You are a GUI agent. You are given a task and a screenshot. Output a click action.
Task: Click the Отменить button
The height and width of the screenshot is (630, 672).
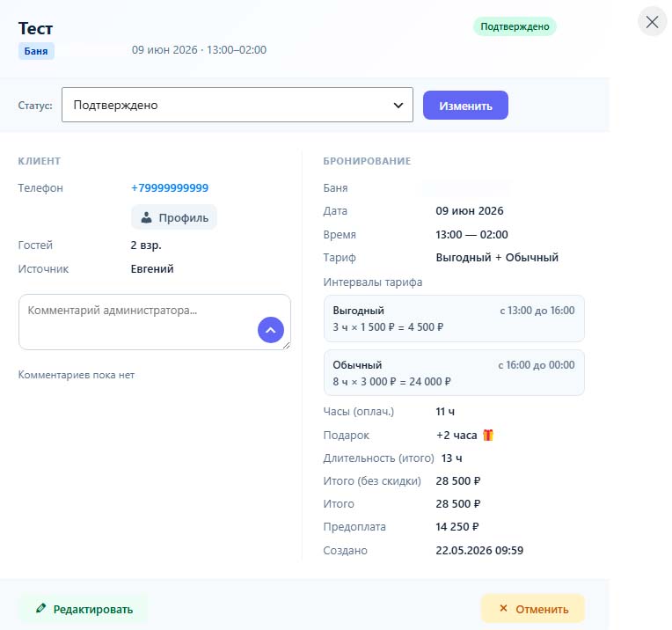coord(533,609)
